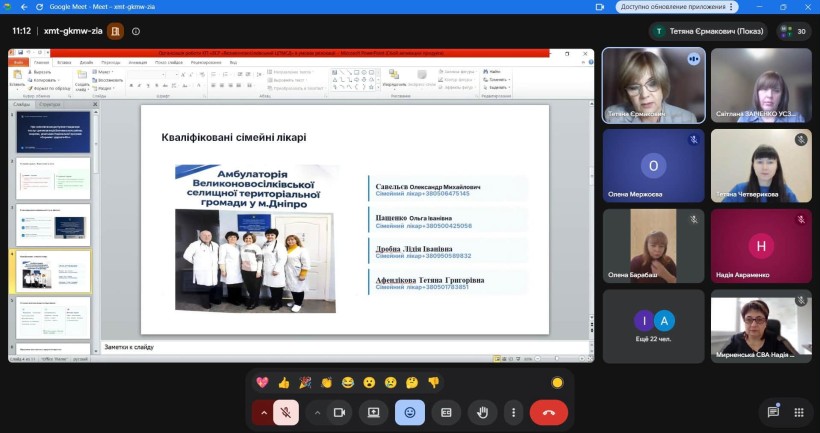
Task: Send the surprised face reaction
Action: (x=369, y=383)
